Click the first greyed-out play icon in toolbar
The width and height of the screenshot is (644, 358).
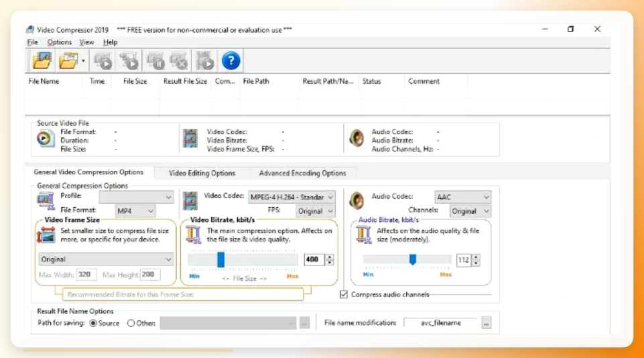103,61
